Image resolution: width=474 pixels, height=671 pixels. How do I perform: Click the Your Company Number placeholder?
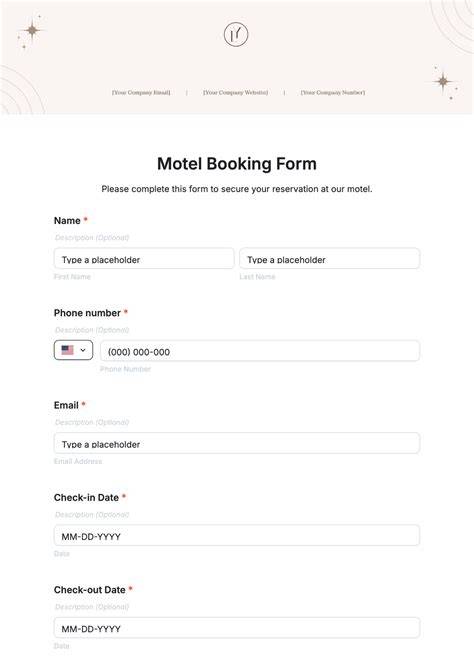point(333,92)
